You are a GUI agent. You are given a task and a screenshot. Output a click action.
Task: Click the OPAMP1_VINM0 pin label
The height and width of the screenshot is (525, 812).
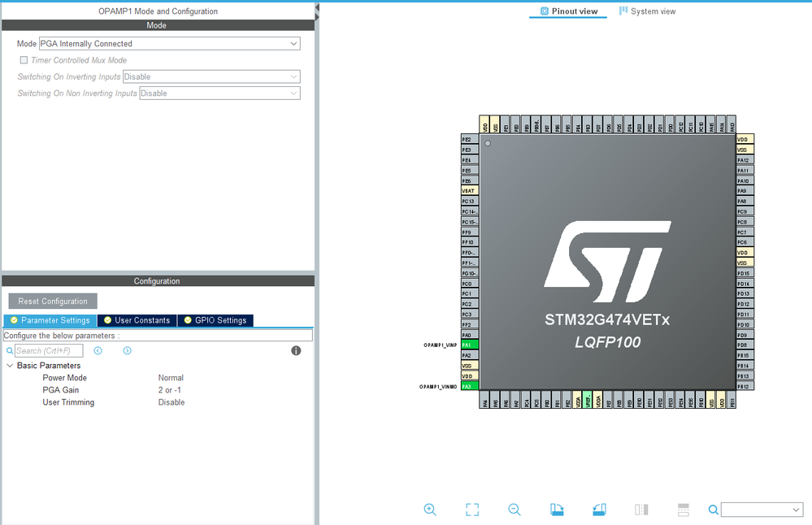click(x=438, y=387)
